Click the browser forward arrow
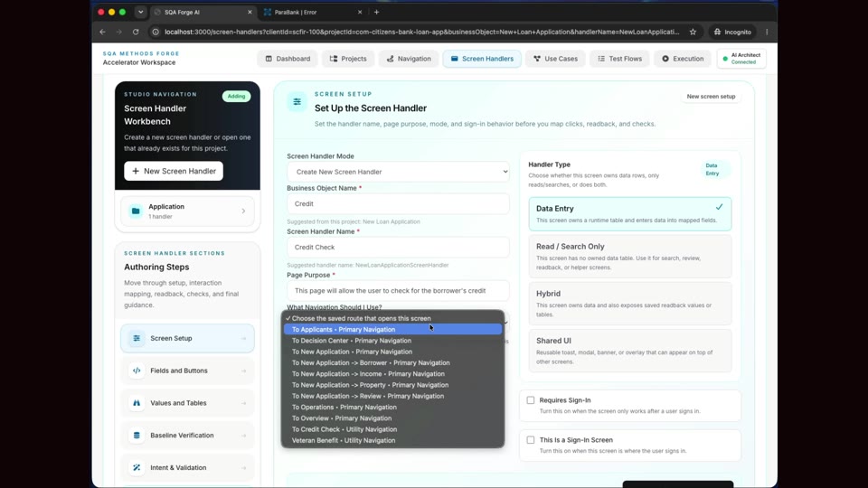 (119, 33)
